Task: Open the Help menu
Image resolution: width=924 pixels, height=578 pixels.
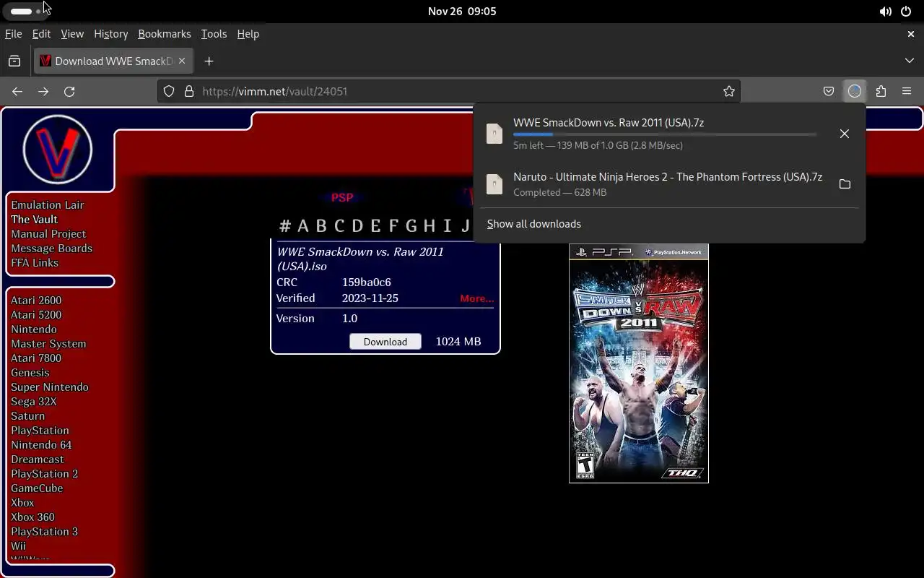Action: coord(248,34)
